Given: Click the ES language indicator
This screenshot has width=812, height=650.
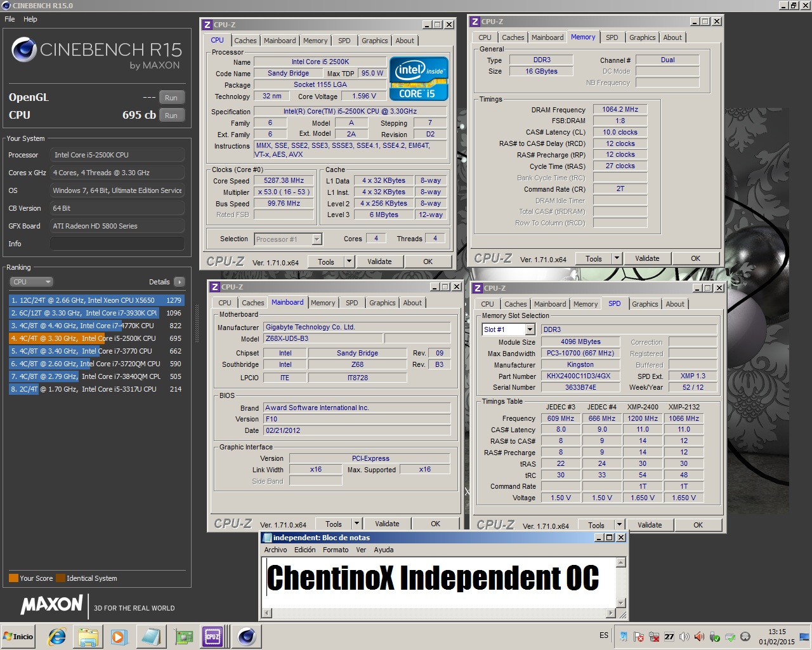Looking at the screenshot, I should tap(604, 635).
